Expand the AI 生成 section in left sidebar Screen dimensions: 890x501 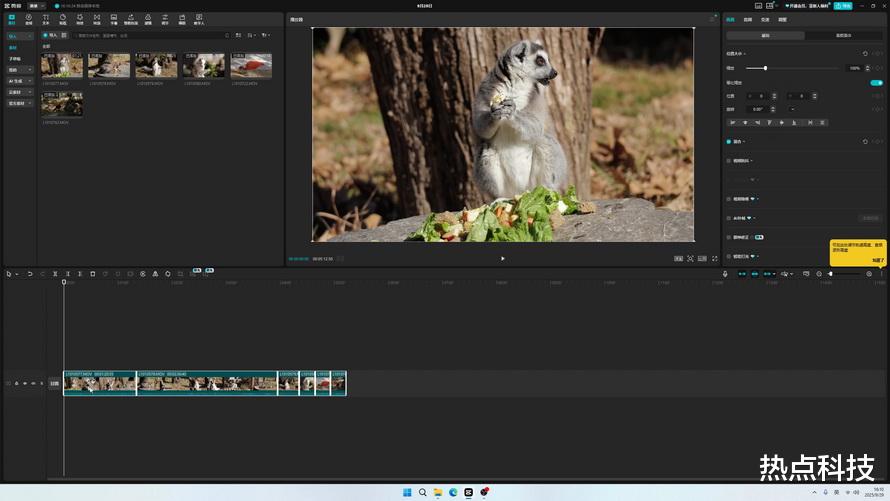pyautogui.click(x=18, y=81)
